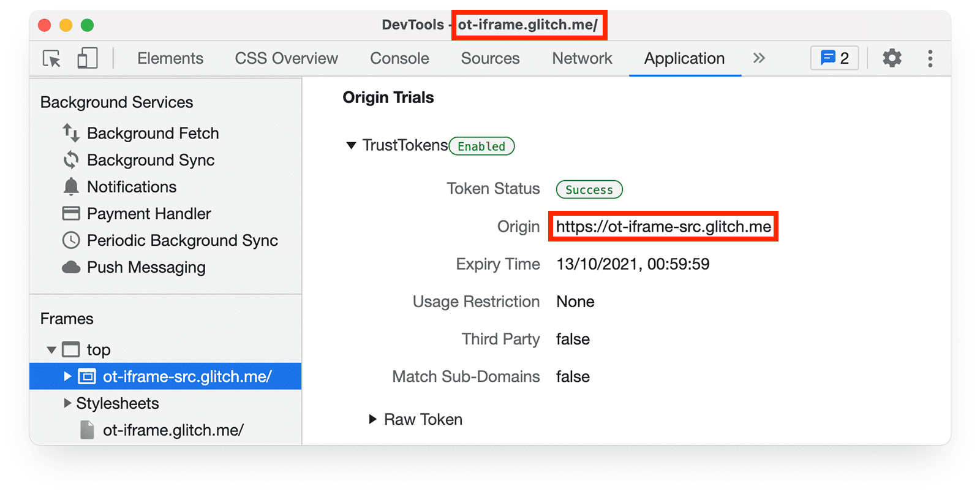
Task: Show more tabs with the double chevron
Action: 759,58
